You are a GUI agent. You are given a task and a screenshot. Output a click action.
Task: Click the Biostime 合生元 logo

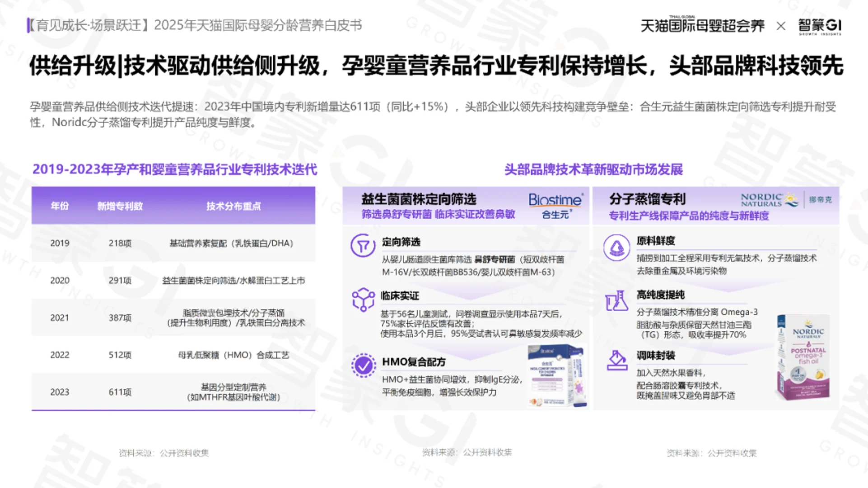tap(555, 206)
